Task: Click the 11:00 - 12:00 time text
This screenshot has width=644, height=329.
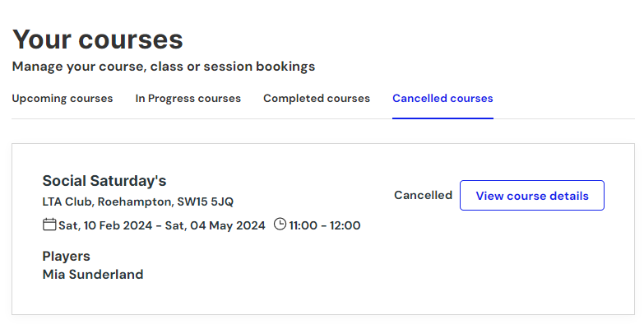Action: [x=325, y=225]
